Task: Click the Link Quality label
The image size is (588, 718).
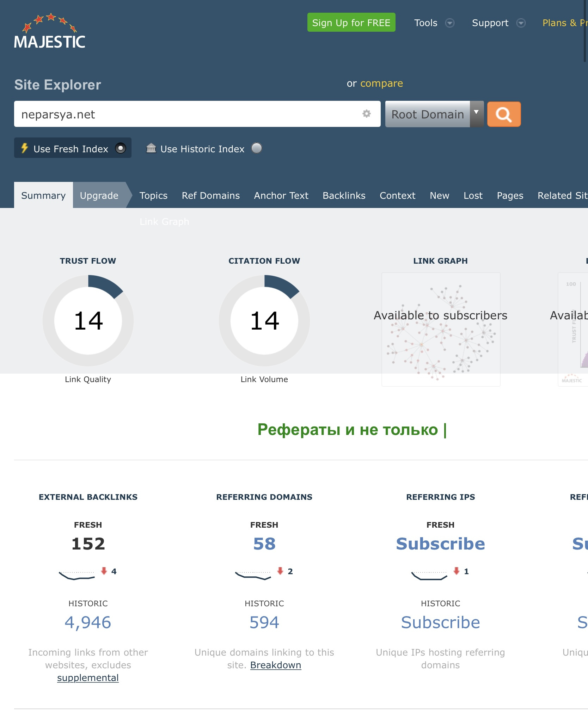Action: point(88,379)
